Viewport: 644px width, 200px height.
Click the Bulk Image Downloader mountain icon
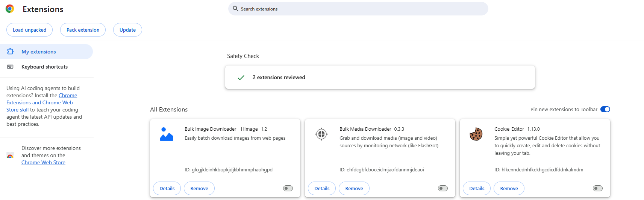pyautogui.click(x=167, y=134)
